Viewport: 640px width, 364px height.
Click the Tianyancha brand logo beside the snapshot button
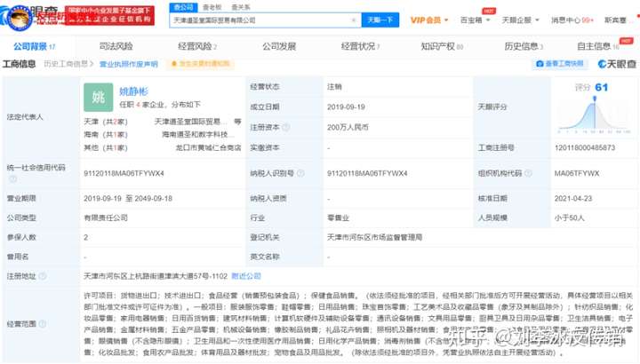click(617, 64)
